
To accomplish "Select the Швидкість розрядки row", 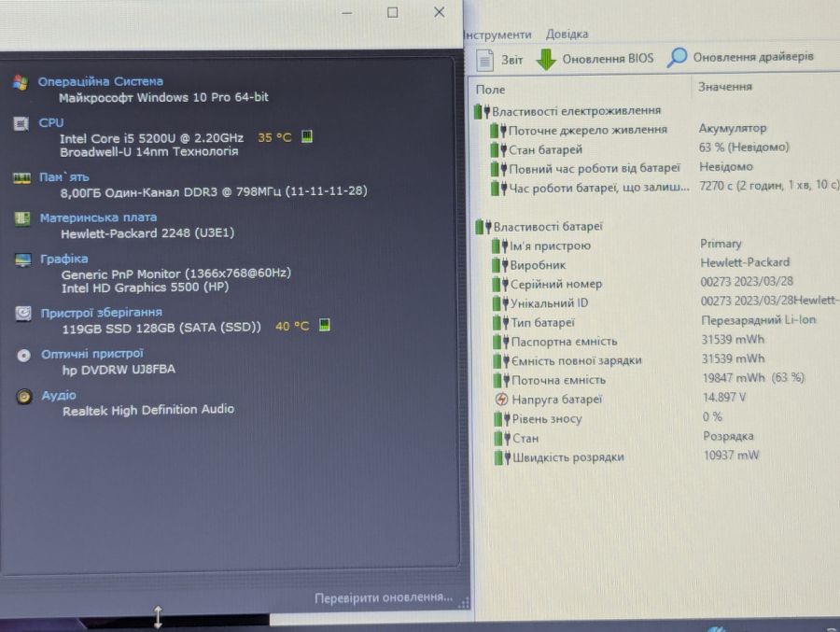I will click(x=666, y=457).
